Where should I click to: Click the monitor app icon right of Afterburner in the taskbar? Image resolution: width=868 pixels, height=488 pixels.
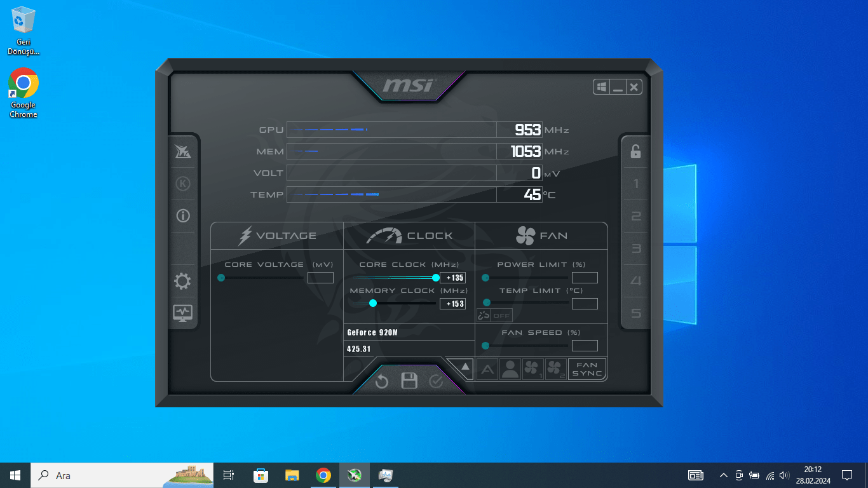click(x=386, y=475)
